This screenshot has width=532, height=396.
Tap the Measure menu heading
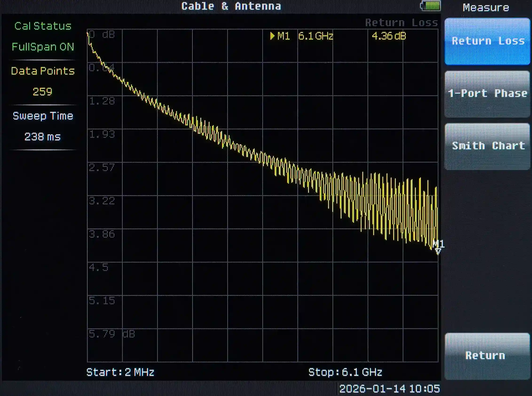point(486,8)
